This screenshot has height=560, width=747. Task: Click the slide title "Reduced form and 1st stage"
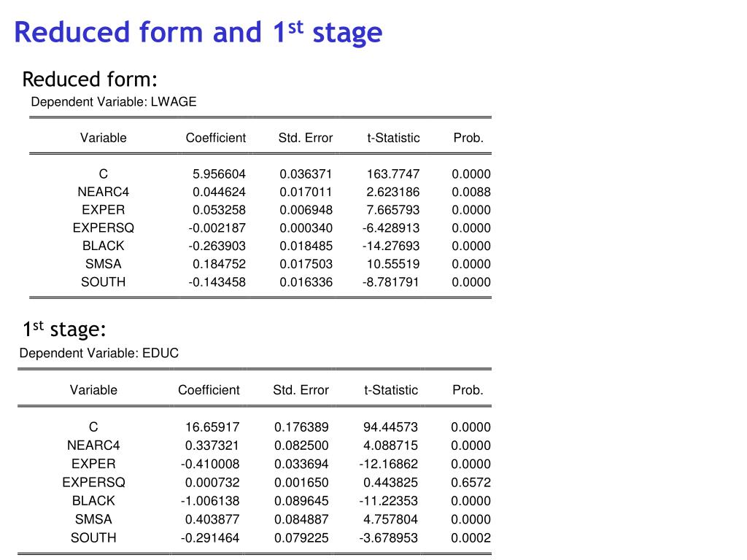coord(198,32)
